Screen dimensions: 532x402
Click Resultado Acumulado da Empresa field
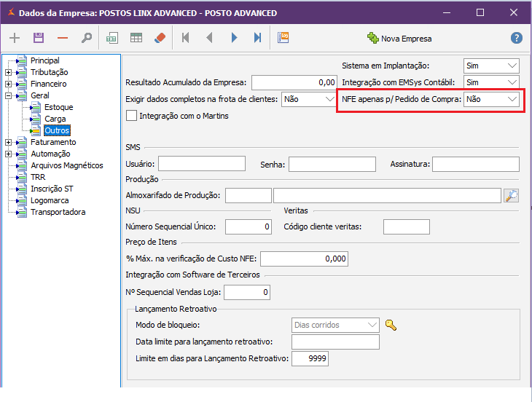[294, 82]
